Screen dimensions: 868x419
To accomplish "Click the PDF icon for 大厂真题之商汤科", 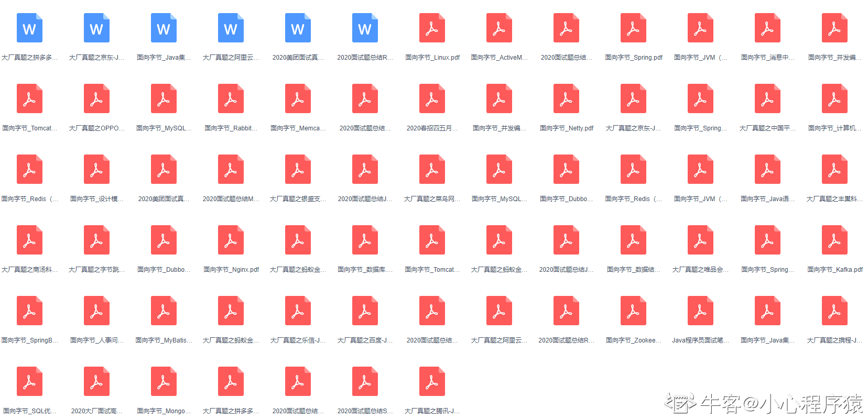I will click(x=29, y=240).
